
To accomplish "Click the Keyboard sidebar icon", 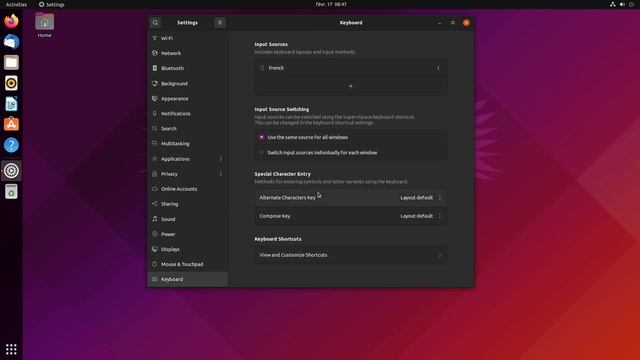I will (155, 279).
